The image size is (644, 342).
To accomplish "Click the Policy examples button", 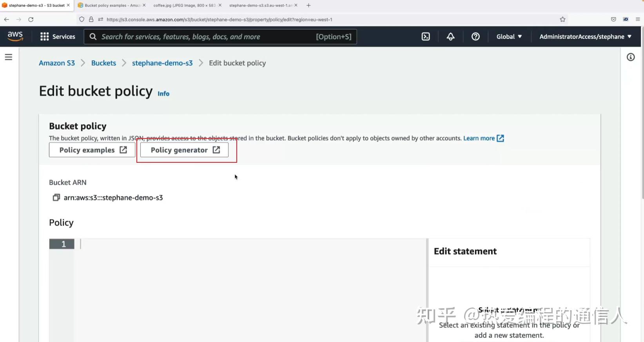I will coord(92,150).
